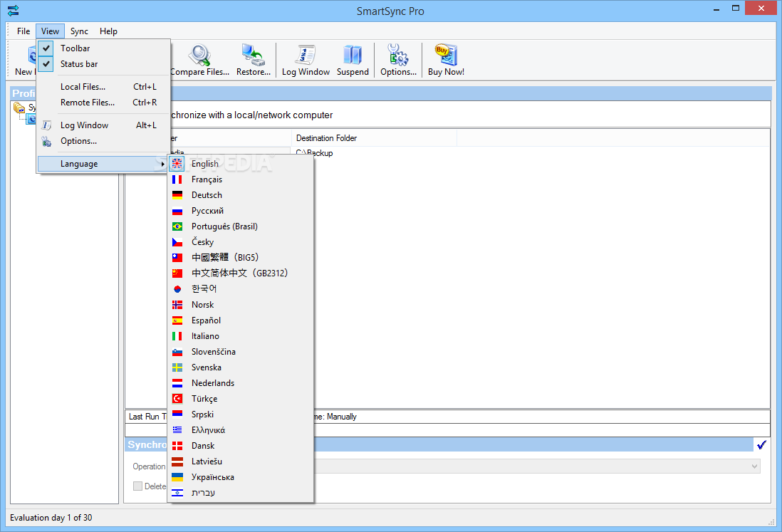Select Latviešu language entry
Screen dimensions: 782x532
coord(241,461)
